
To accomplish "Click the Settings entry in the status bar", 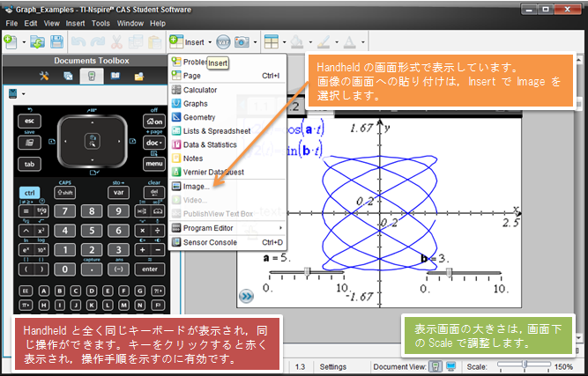I will tap(333, 366).
